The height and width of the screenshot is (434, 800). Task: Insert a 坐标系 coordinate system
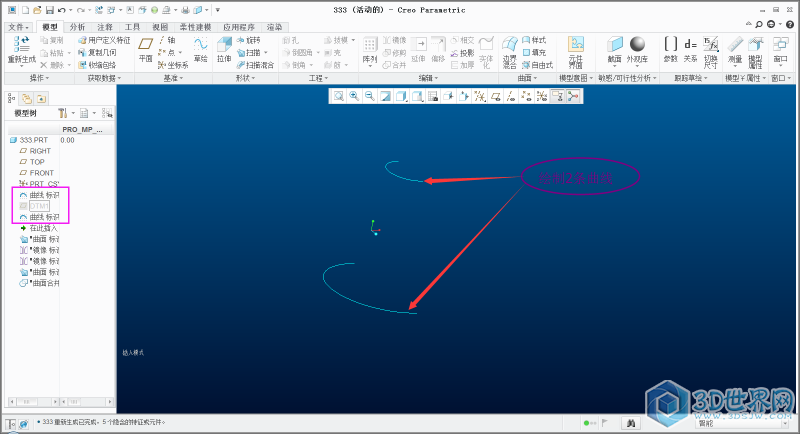pos(173,65)
